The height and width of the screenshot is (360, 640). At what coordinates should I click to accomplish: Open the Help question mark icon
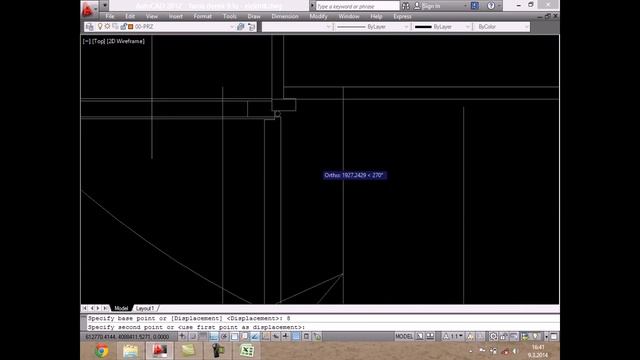[x=491, y=6]
